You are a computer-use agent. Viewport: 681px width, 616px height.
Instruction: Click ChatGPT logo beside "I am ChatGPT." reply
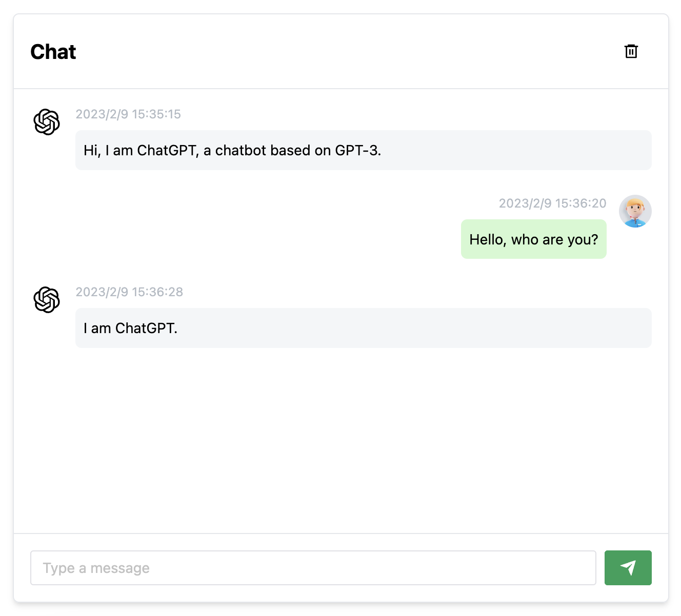tap(47, 300)
